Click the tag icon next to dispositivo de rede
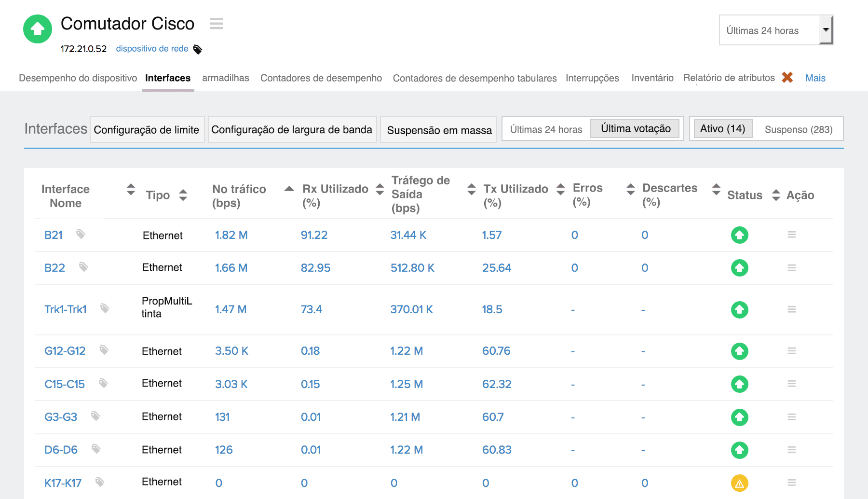 pos(198,49)
